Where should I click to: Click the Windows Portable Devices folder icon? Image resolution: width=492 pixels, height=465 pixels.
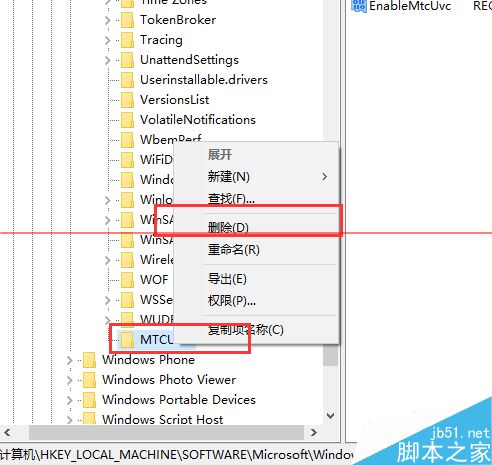(89, 400)
